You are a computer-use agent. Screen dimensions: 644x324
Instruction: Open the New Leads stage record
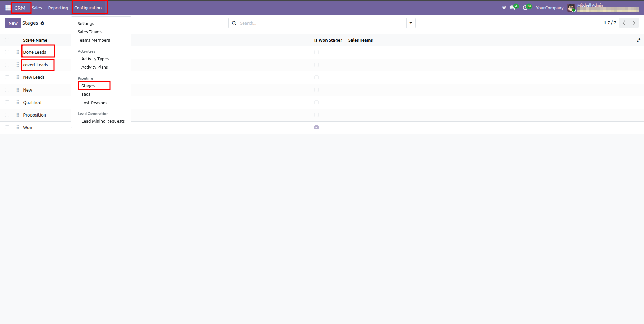(x=34, y=77)
